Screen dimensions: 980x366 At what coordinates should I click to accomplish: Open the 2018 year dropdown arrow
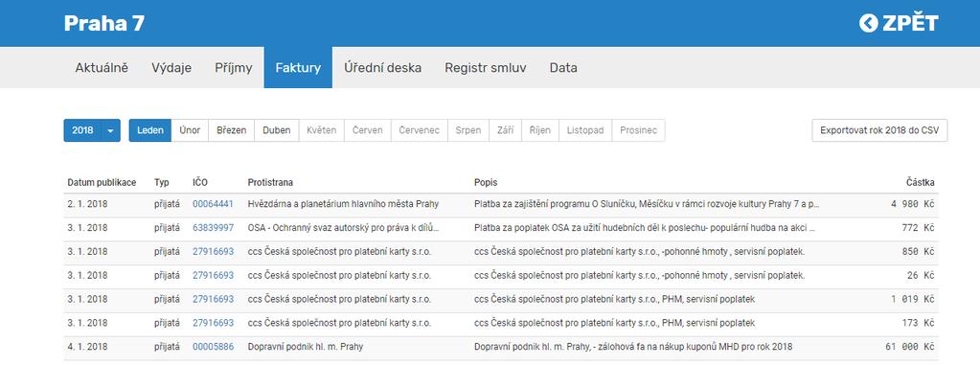pyautogui.click(x=110, y=130)
